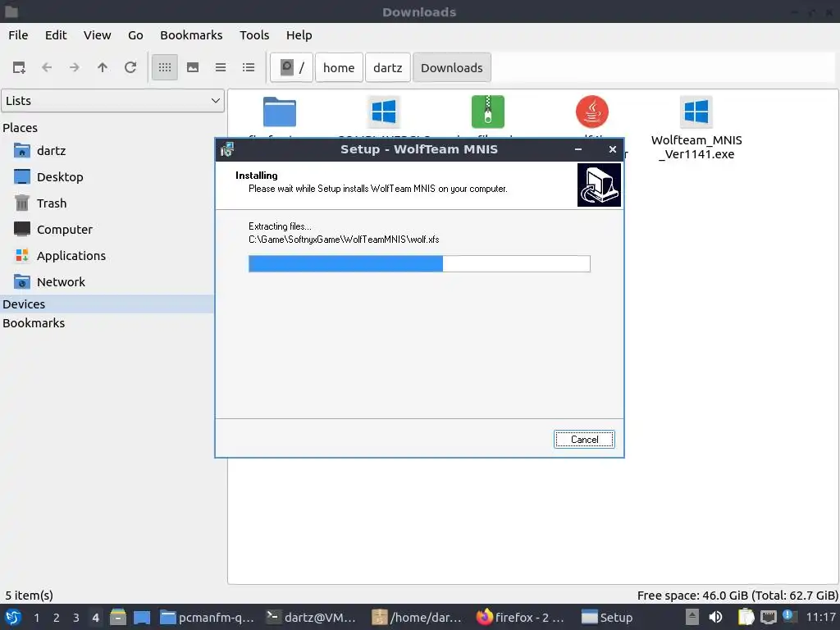
Task: Go back to the previous folder
Action: (47, 67)
